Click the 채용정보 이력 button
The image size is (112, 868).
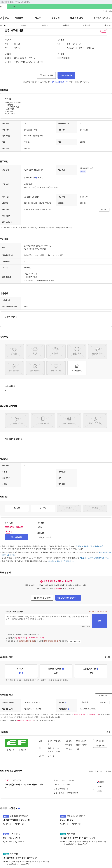click(100, 746)
